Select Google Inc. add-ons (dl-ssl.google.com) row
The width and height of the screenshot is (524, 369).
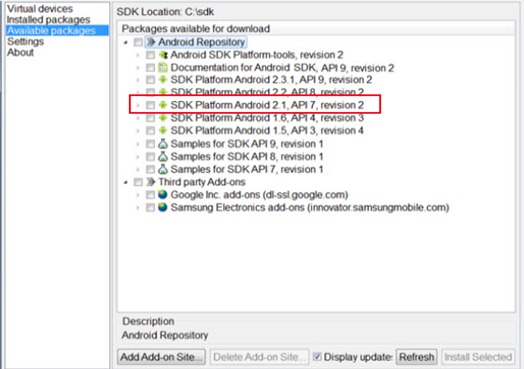click(x=259, y=195)
